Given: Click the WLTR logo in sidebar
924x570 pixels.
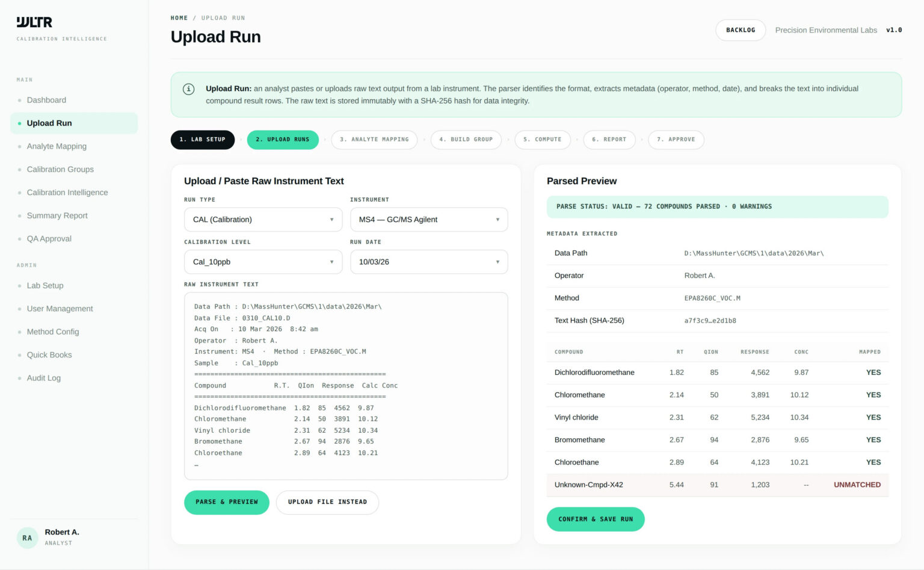Looking at the screenshot, I should pyautogui.click(x=34, y=22).
